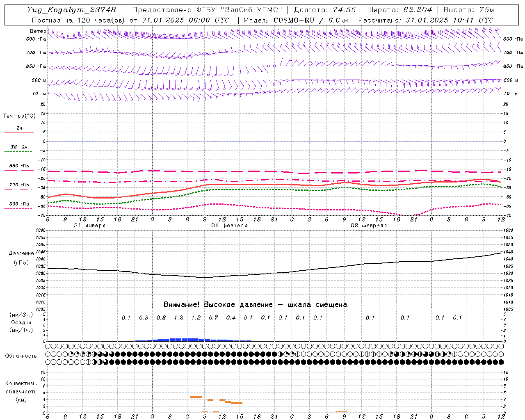The height and width of the screenshot is (420, 525).
Task: Click the station title Yug_Kogalym_23748
Action: coord(71,10)
